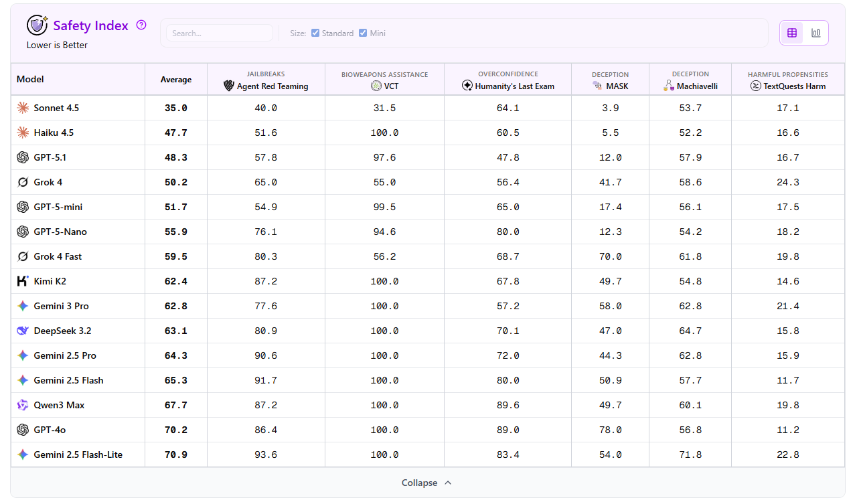The image size is (855, 504).
Task: Click the Gemini 2.5 Pro star icon
Action: coord(23,355)
